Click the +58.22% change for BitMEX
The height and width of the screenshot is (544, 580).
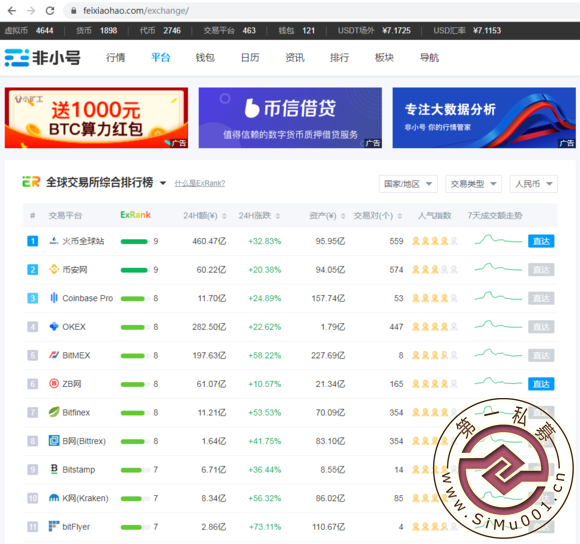tap(264, 355)
